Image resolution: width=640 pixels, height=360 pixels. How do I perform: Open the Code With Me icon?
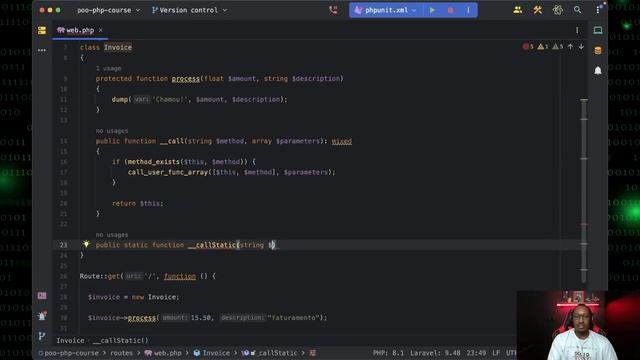click(x=518, y=10)
